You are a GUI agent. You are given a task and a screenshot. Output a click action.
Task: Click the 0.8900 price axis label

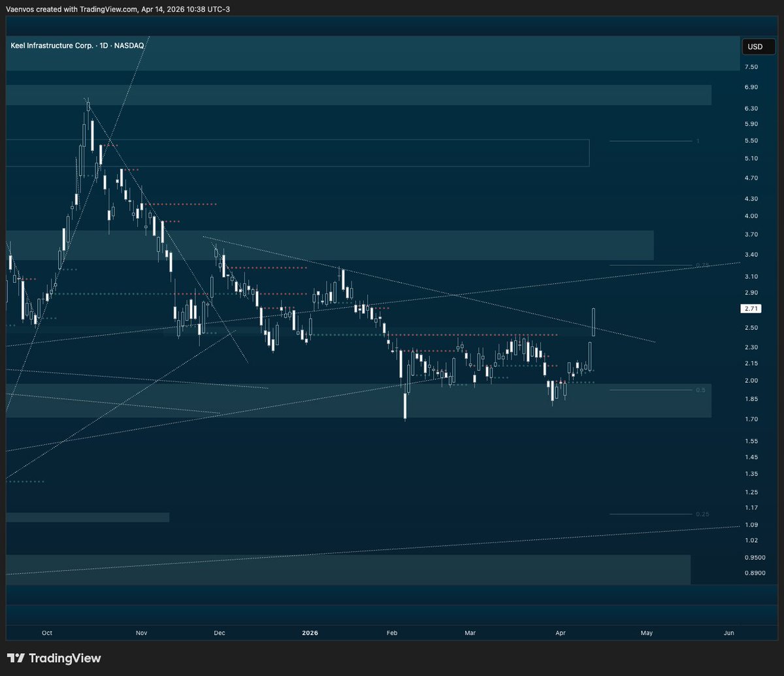coord(755,573)
